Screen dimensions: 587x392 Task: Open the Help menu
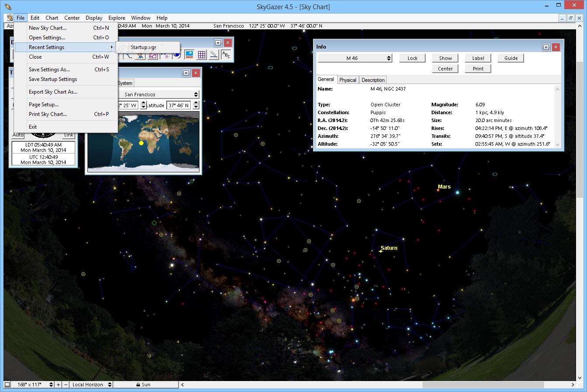162,18
